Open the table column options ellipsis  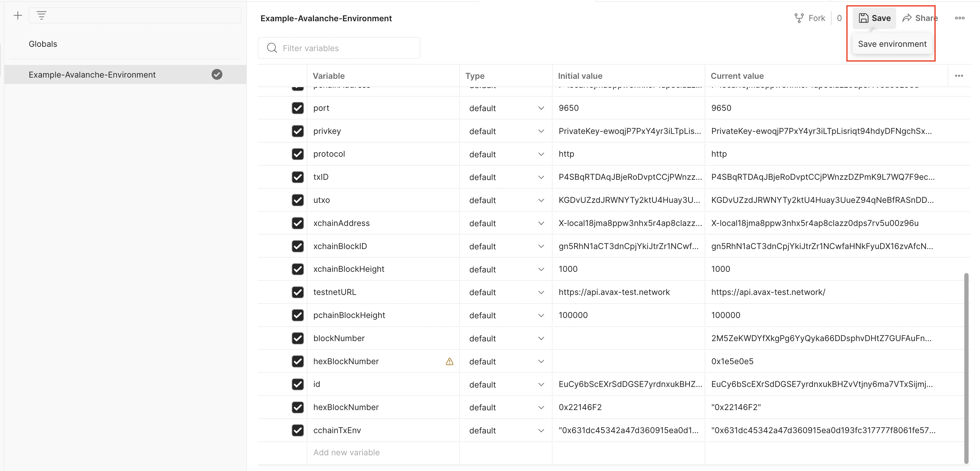pyautogui.click(x=959, y=76)
